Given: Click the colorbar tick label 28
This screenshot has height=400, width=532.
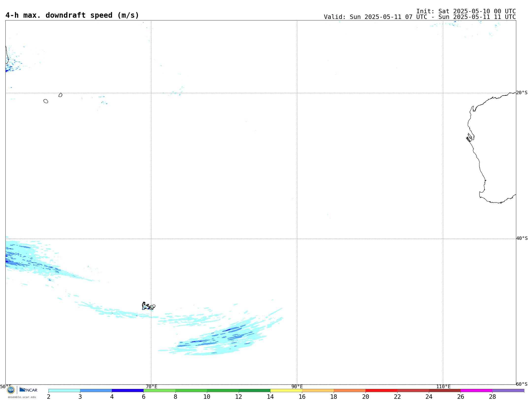Looking at the screenshot, I should coord(492,397).
